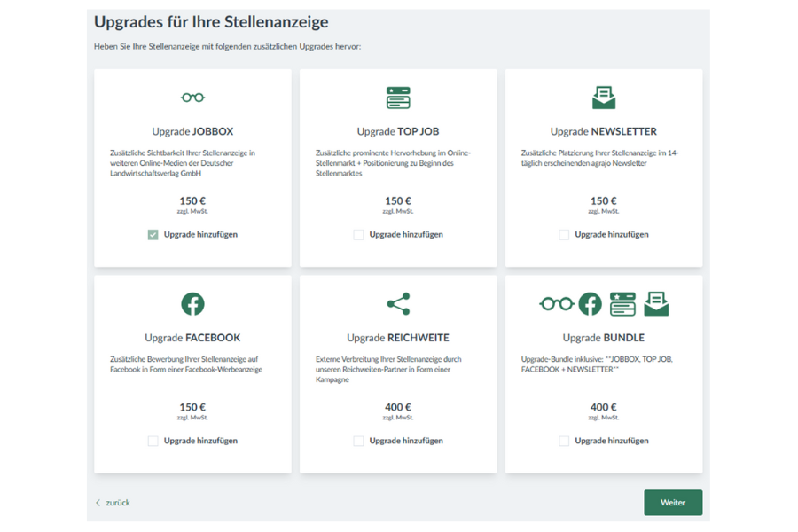Viewport: 798px width, 532px height.
Task: Click the 150 € price on the FACEBOOK card
Action: click(192, 407)
